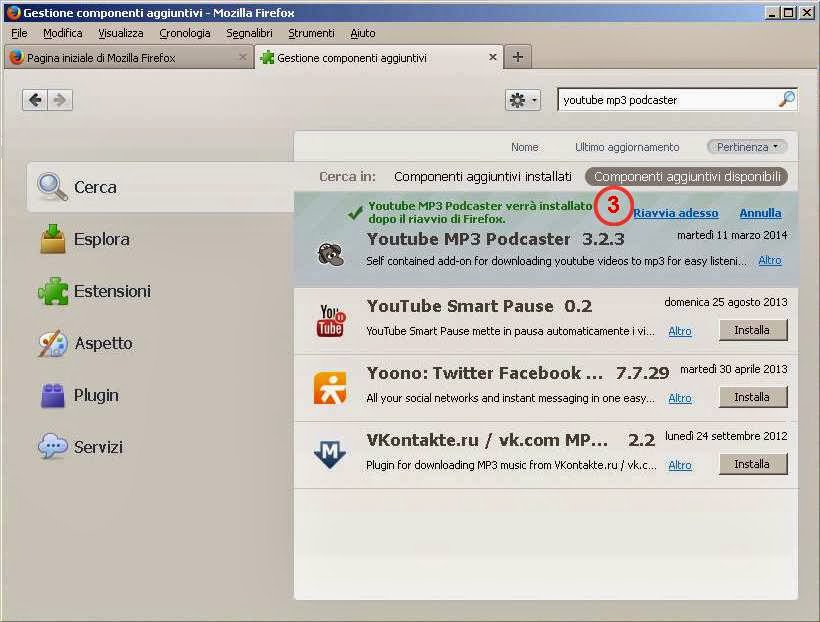The width and height of the screenshot is (820, 622).
Task: Open the Plugin category
Action: click(79, 395)
